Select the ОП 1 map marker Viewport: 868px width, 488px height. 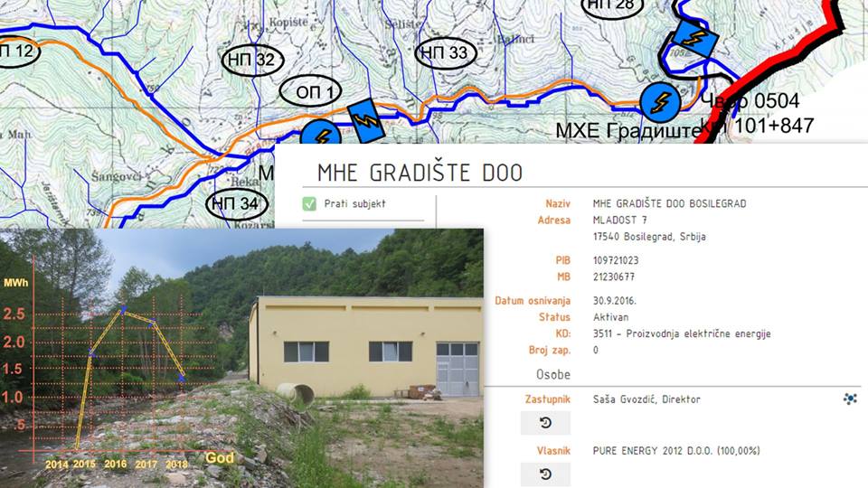click(310, 91)
